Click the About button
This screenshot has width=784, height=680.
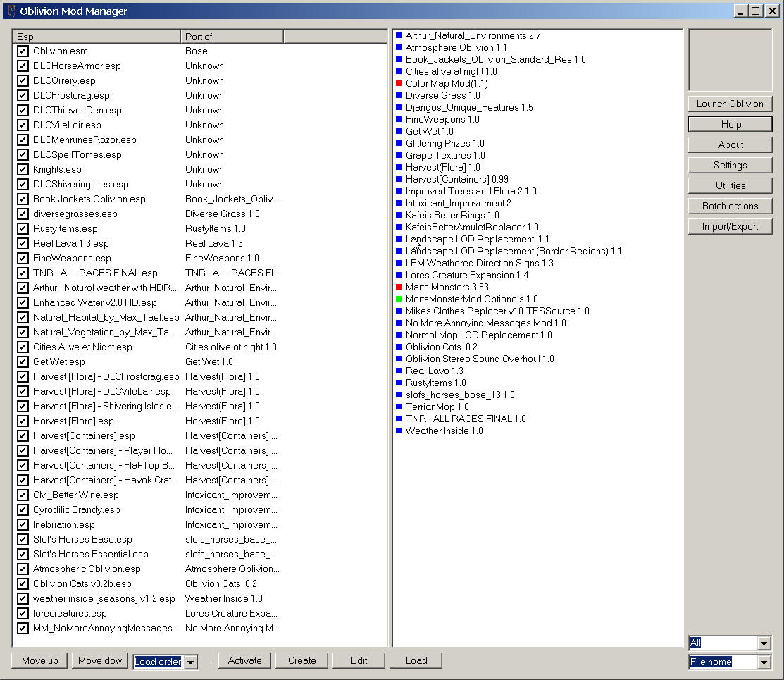730,144
